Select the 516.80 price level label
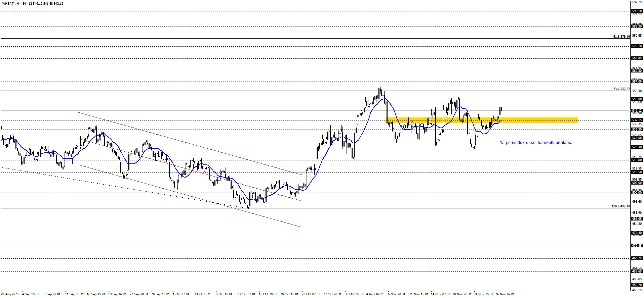The image size is (644, 298). (x=637, y=160)
